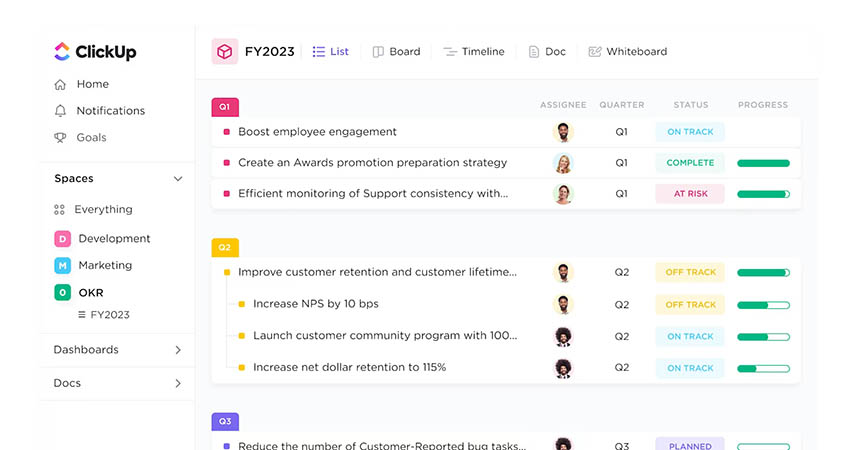This screenshot has width=856, height=450.
Task: Click progress bar for Increase NPS task
Action: [763, 305]
